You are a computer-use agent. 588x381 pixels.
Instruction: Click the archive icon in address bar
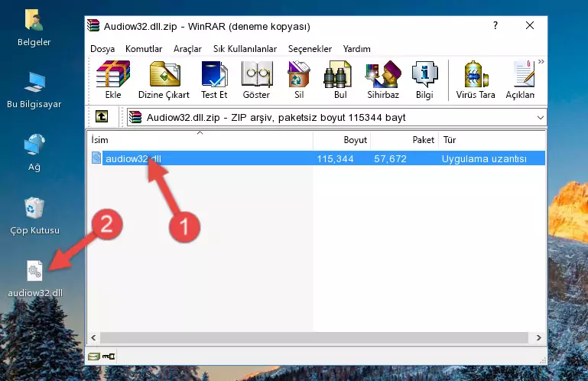135,118
